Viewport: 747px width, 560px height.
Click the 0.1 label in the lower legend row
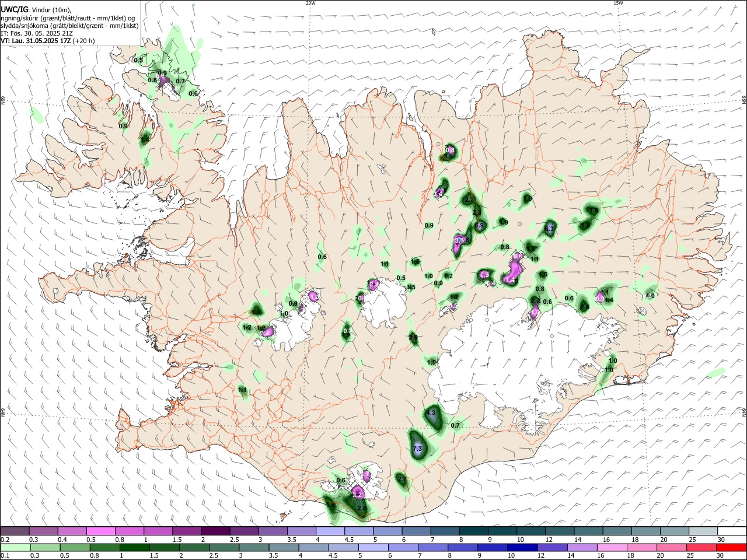tap(5, 556)
